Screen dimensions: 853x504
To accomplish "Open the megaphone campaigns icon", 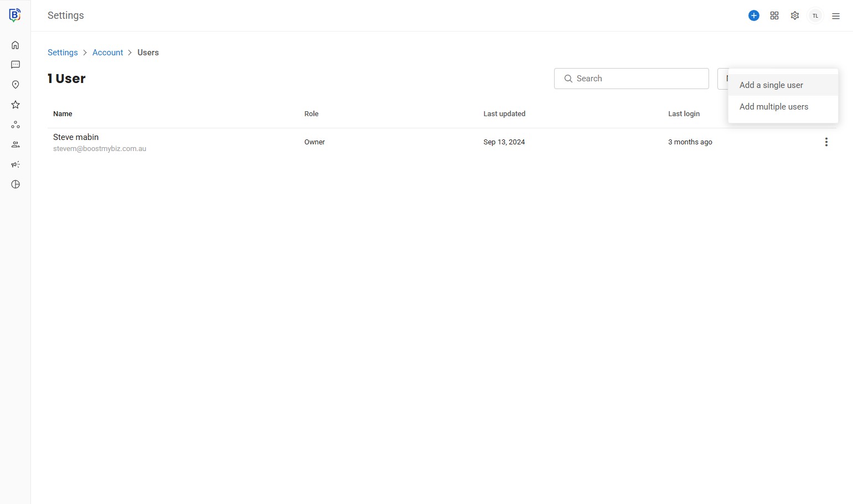I will point(15,165).
